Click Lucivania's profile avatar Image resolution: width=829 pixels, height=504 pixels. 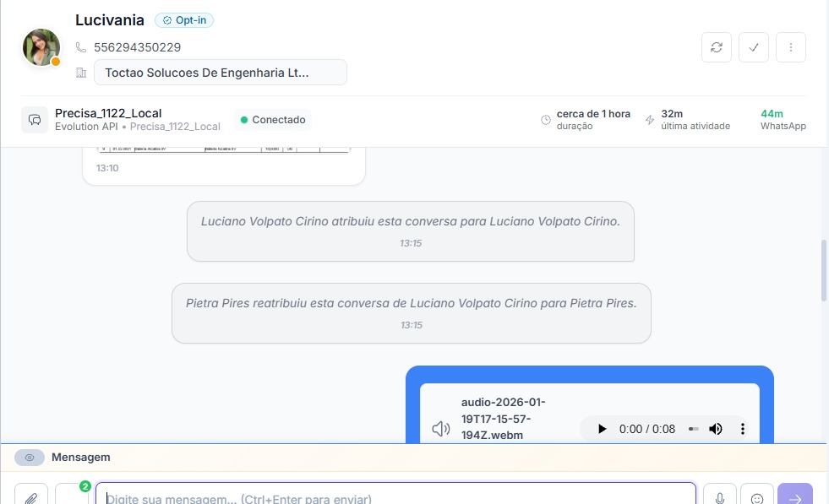pos(41,47)
